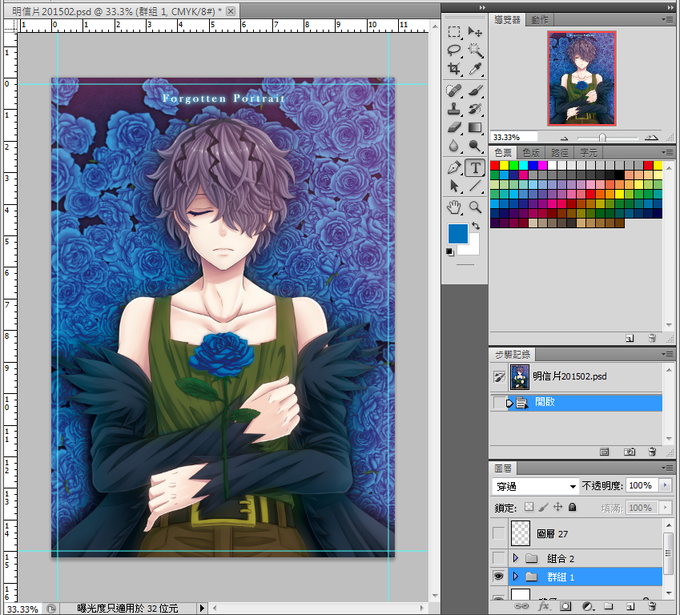Toggle lock transparent pixels
The width and height of the screenshot is (680, 615).
pos(529,507)
